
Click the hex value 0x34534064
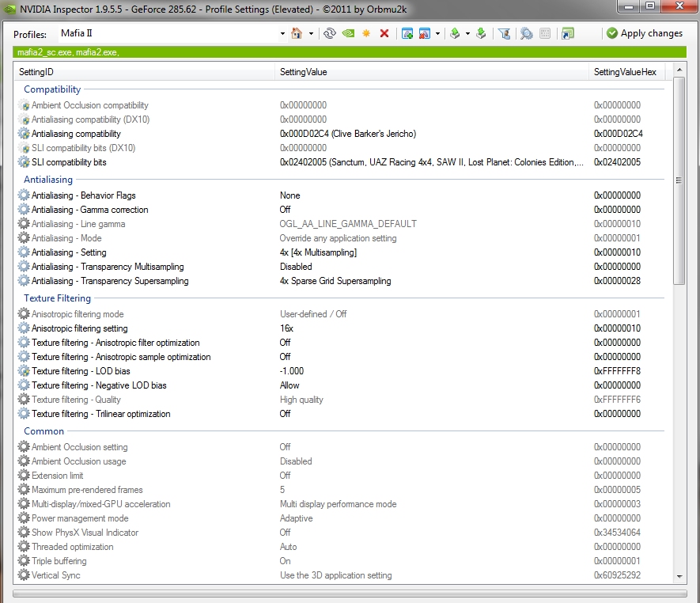pos(617,533)
